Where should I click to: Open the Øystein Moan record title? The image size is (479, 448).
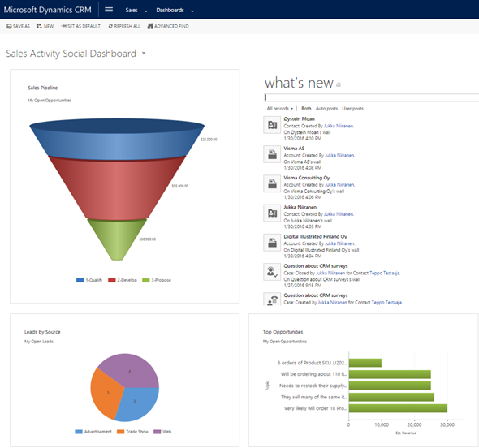299,118
